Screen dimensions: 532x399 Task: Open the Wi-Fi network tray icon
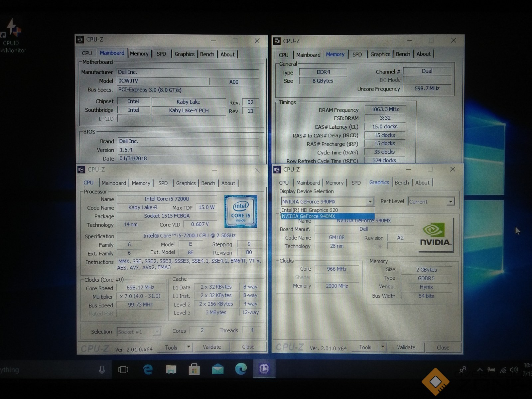coord(503,370)
